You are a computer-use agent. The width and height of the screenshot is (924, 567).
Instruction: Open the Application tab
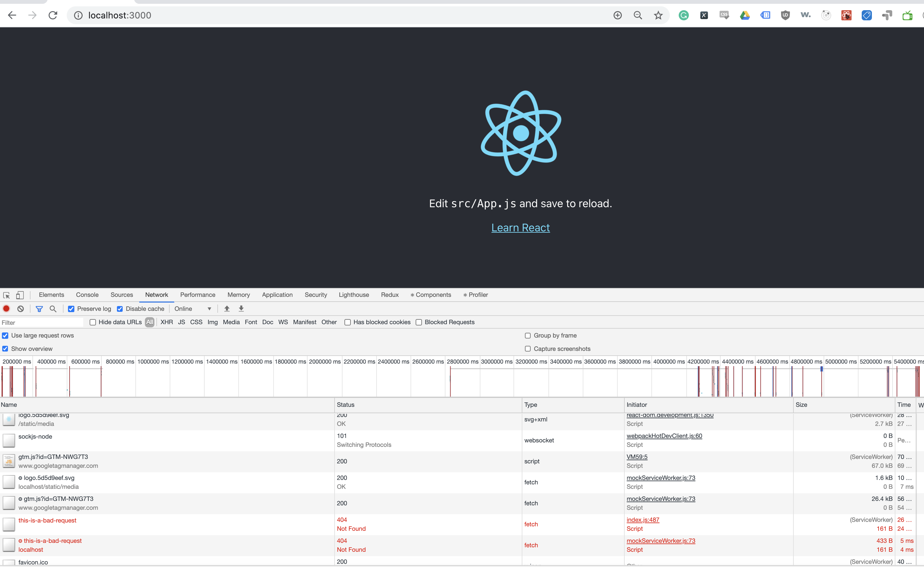click(277, 295)
